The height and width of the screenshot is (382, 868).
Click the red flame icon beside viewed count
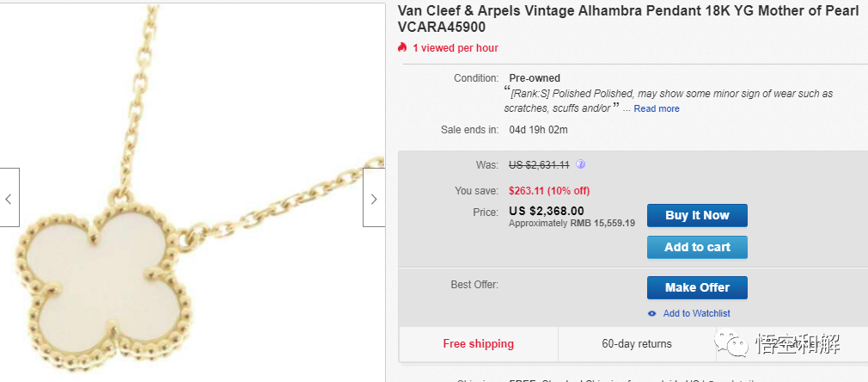click(402, 47)
